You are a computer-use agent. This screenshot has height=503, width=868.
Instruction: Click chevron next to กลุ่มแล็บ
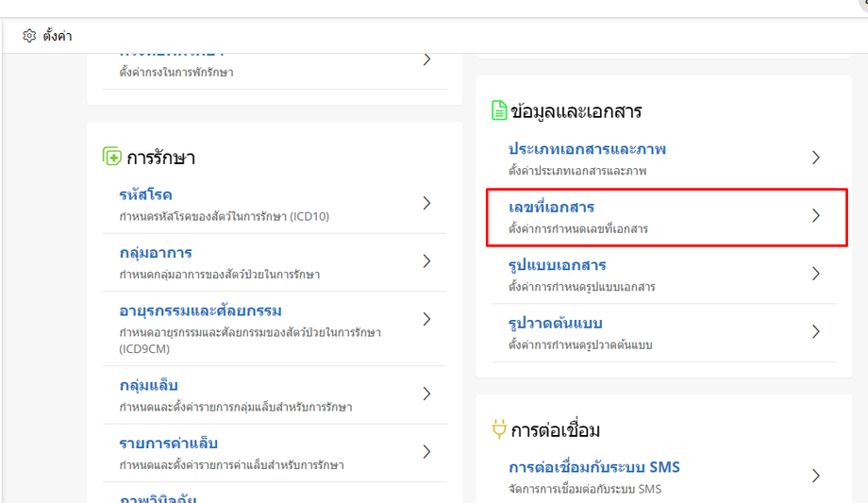(426, 394)
